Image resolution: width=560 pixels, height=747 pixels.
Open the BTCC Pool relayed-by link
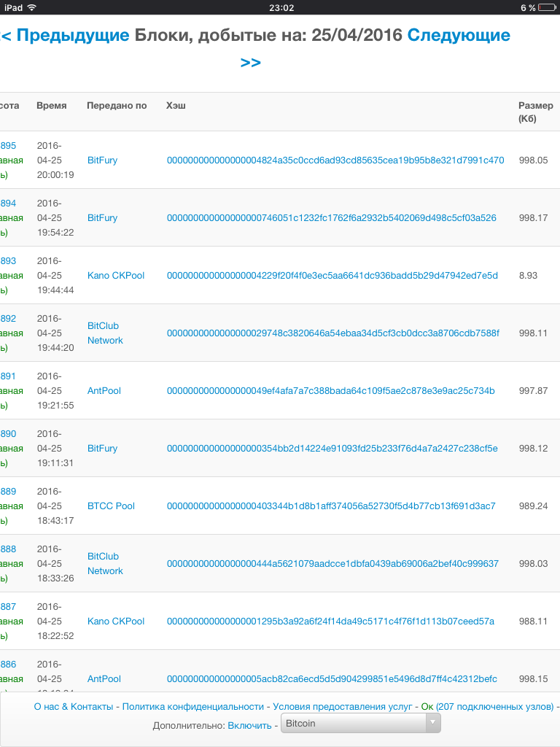[111, 506]
